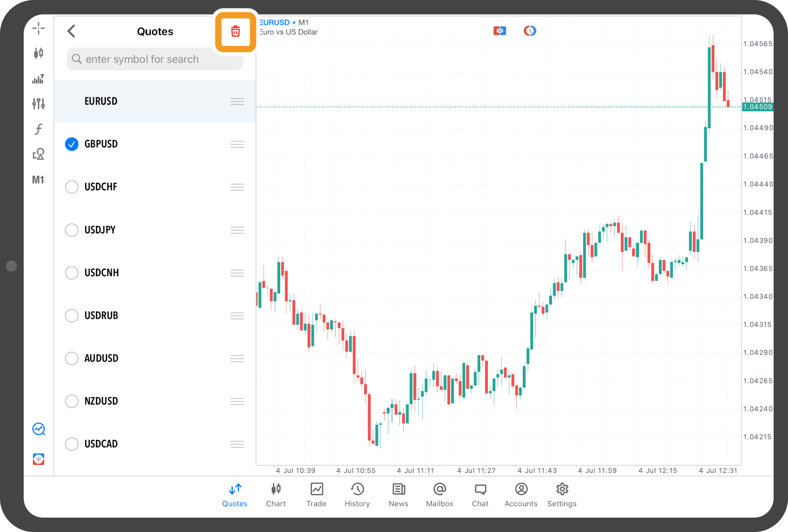
Task: Click the back arrow in Quotes
Action: (72, 31)
